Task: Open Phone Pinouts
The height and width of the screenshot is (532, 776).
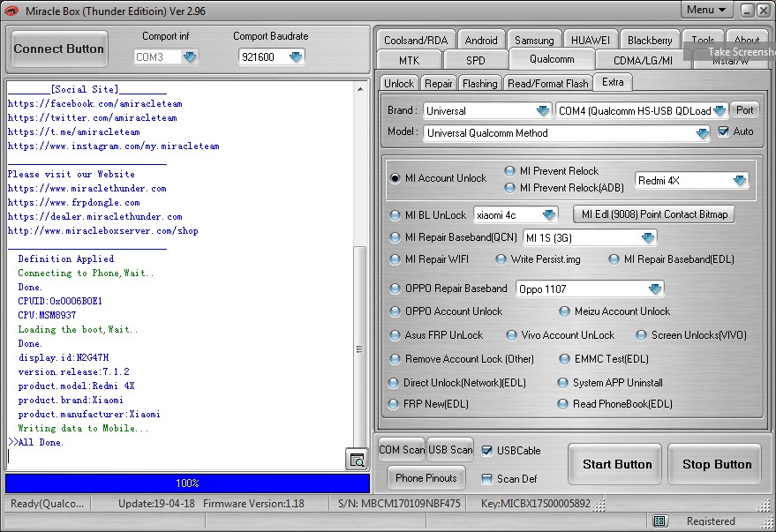Action: 426,478
